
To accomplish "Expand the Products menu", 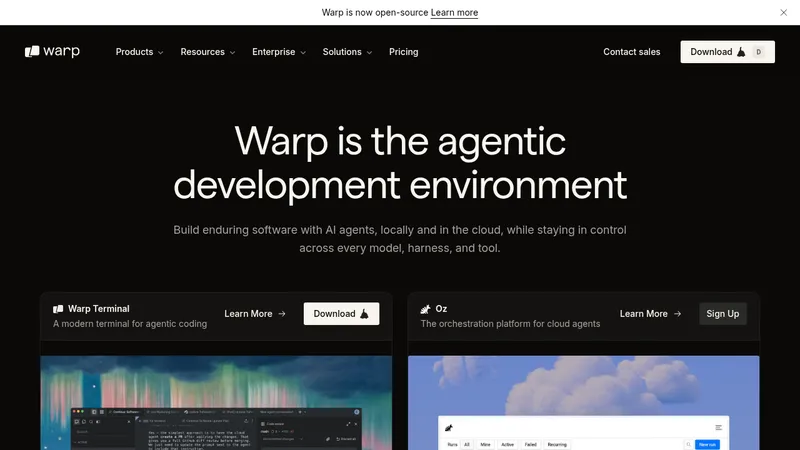I will pyautogui.click(x=139, y=52).
